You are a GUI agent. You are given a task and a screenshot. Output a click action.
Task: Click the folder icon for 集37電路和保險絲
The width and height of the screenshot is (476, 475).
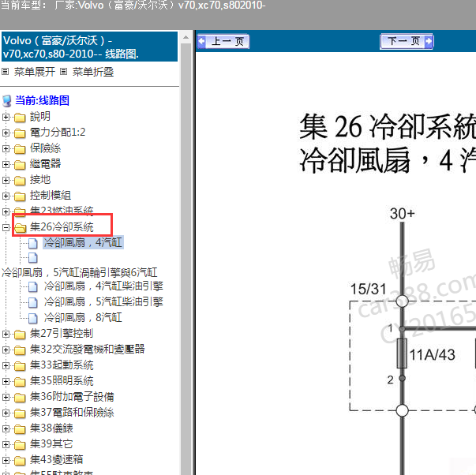(20, 413)
